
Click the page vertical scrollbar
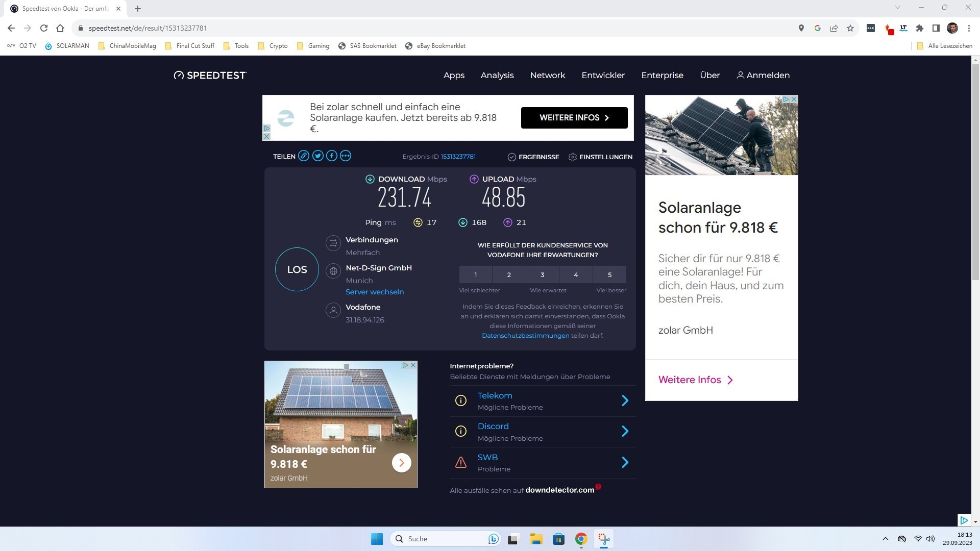pos(975,171)
